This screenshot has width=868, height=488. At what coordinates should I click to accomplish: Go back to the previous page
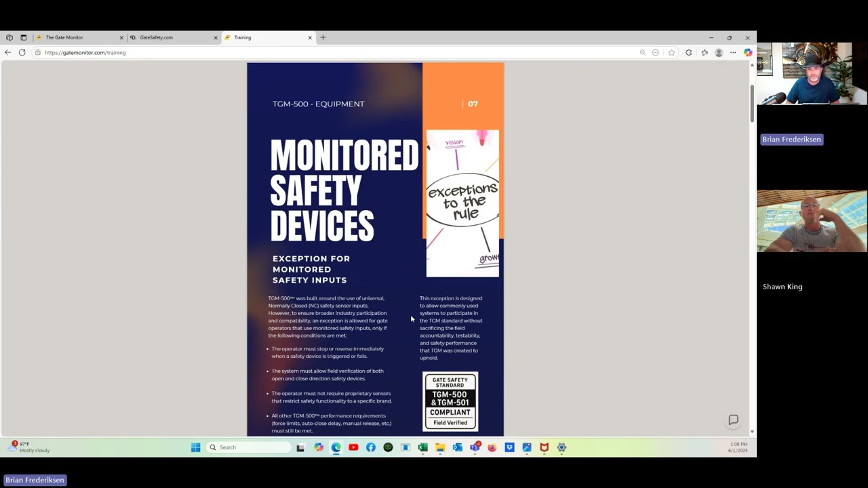pyautogui.click(x=7, y=52)
